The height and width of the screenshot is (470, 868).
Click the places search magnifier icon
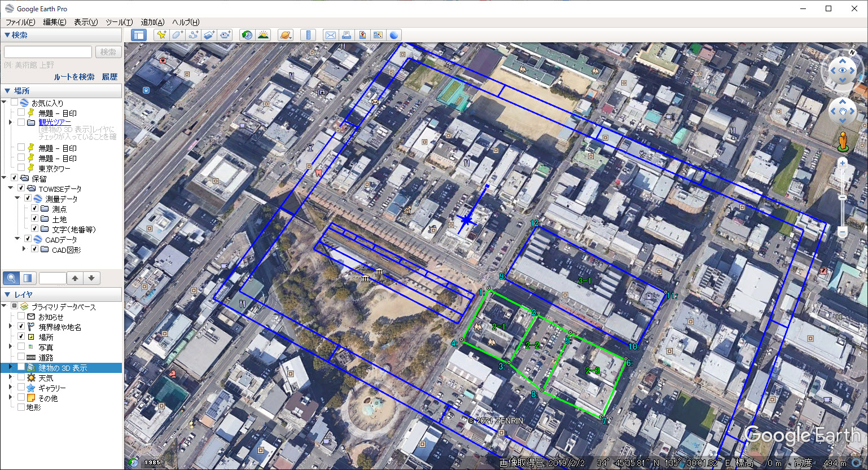click(x=11, y=278)
